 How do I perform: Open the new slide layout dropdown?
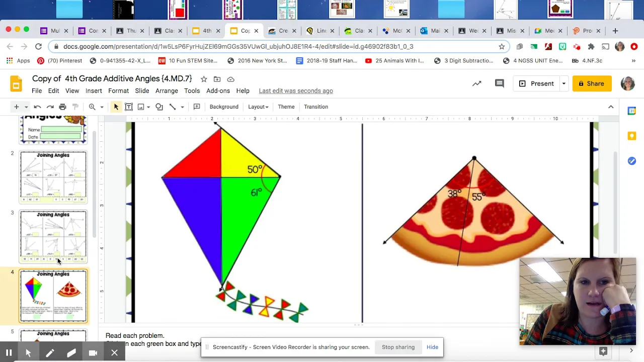pyautogui.click(x=26, y=107)
